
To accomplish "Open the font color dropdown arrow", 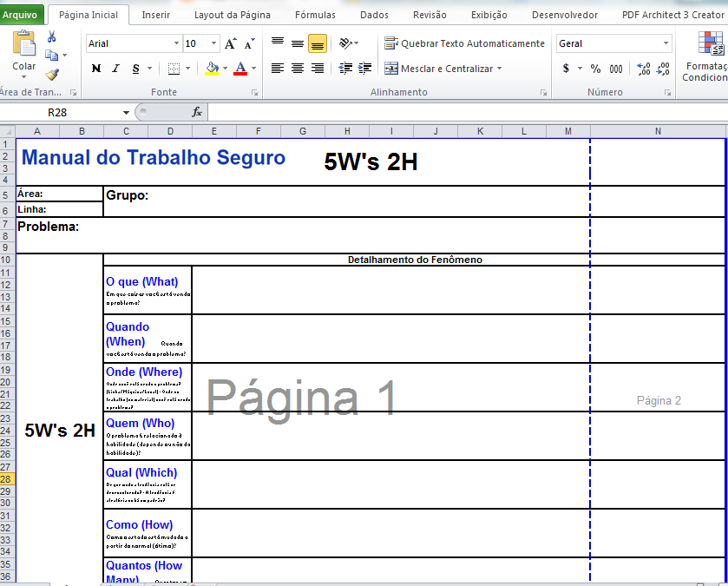I will [253, 68].
